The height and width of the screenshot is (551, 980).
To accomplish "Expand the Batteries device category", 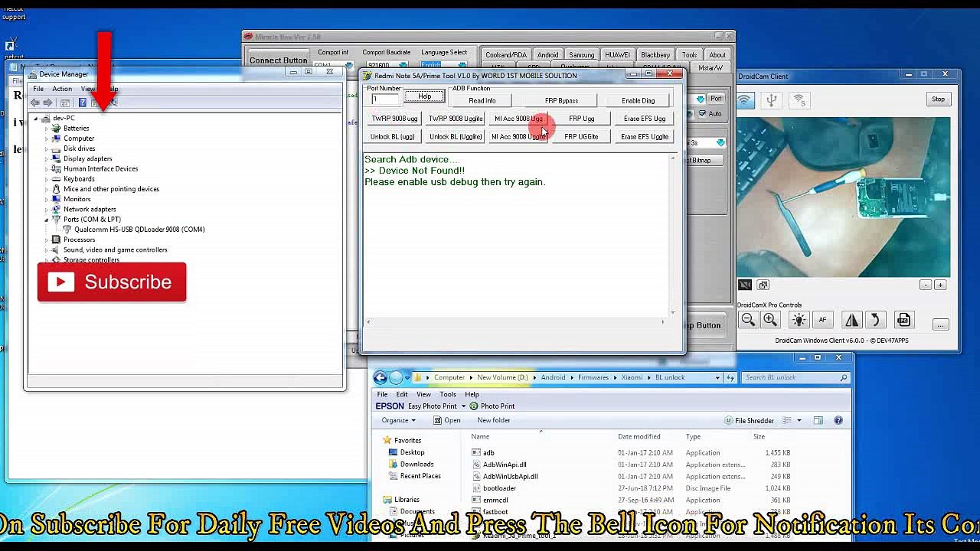I will click(47, 129).
